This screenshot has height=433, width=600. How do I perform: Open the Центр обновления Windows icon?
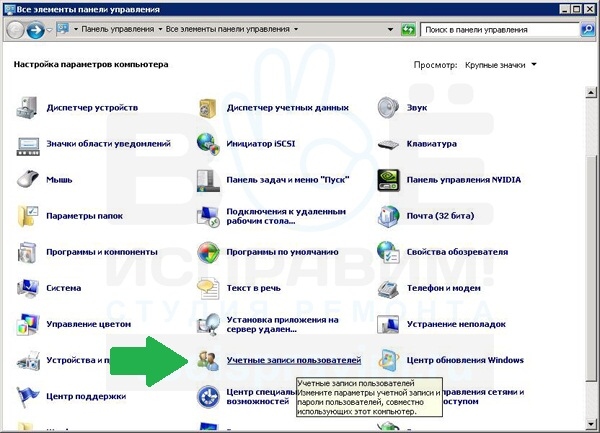(388, 360)
